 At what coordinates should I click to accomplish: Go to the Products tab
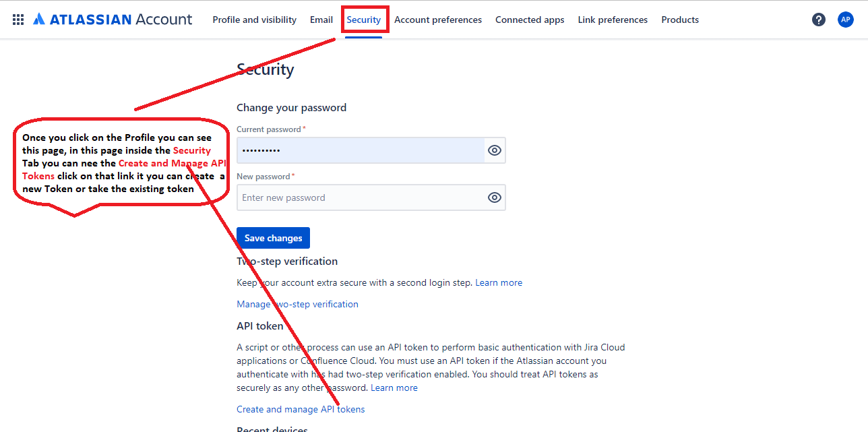[x=680, y=20]
